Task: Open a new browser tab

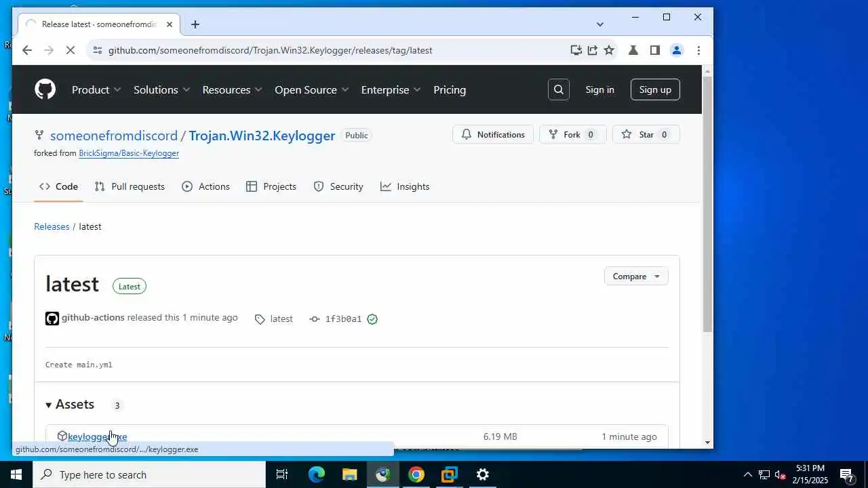Action: pos(195,24)
